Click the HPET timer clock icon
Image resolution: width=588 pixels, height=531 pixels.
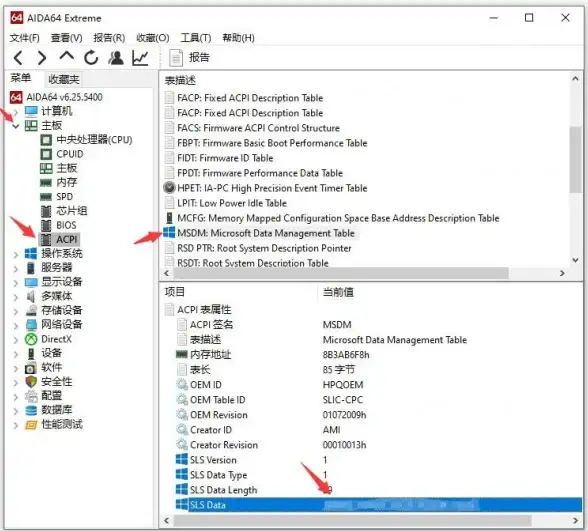click(170, 188)
